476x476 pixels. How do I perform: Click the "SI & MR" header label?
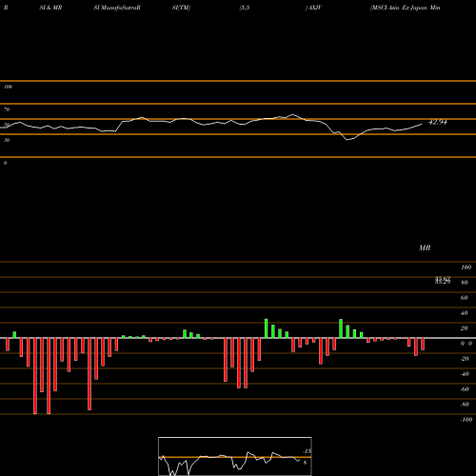click(50, 8)
